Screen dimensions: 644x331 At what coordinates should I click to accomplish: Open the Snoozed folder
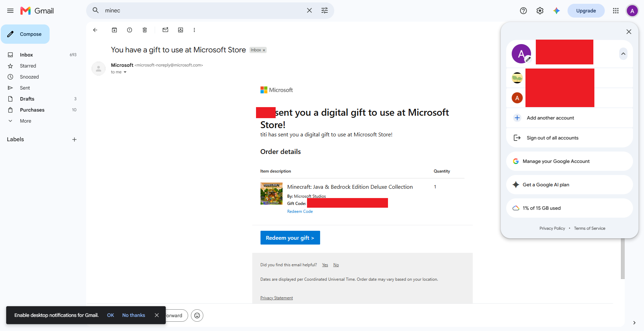[29, 77]
